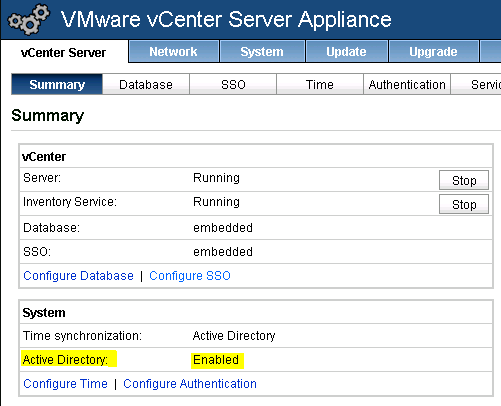This screenshot has width=501, height=406.
Task: Select the Database value embedded
Action: pos(223,228)
